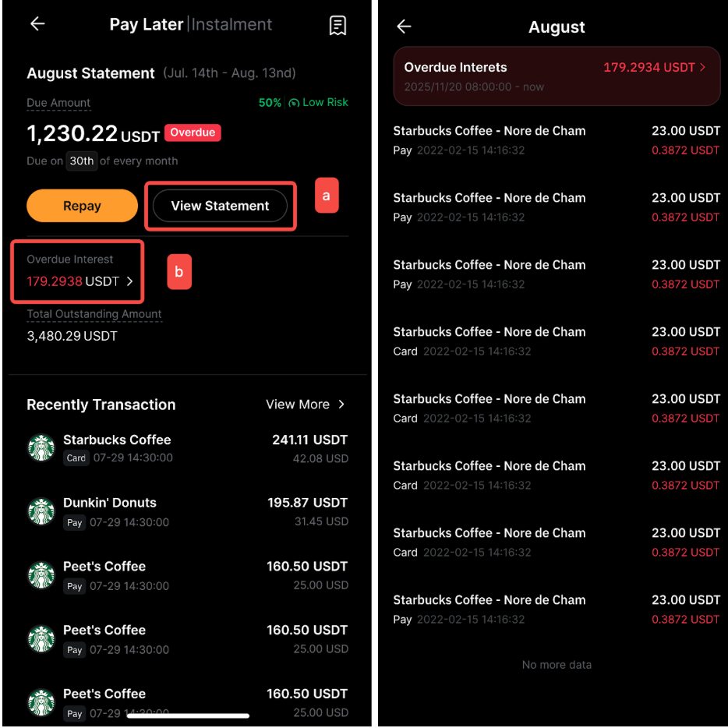
Task: Open View Statement
Action: 220,206
